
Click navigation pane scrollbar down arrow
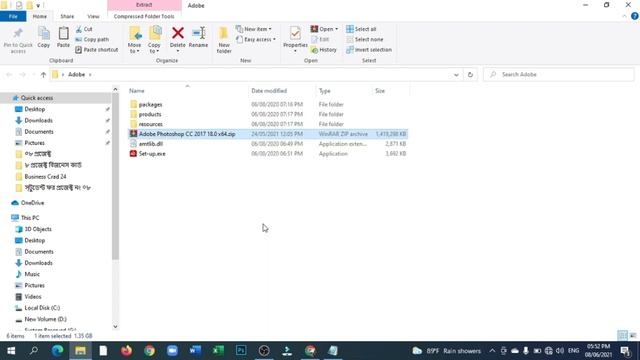(x=115, y=327)
